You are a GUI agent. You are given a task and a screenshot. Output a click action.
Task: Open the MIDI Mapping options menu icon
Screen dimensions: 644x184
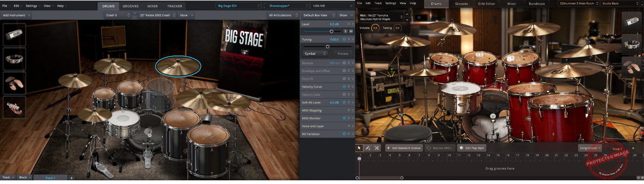[x=348, y=110]
